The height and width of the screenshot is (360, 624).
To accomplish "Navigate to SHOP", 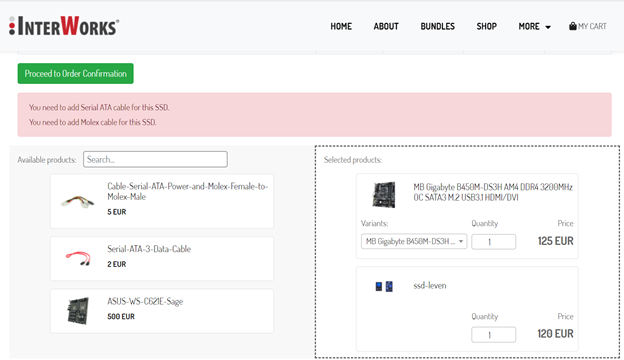I will pyautogui.click(x=487, y=27).
